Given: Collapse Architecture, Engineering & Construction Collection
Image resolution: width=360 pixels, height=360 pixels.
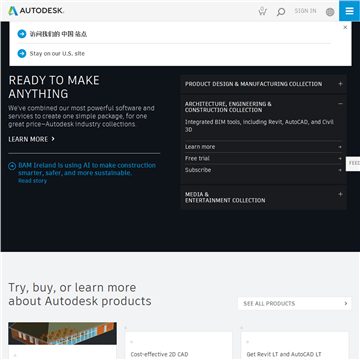Looking at the screenshot, I should pyautogui.click(x=263, y=107).
